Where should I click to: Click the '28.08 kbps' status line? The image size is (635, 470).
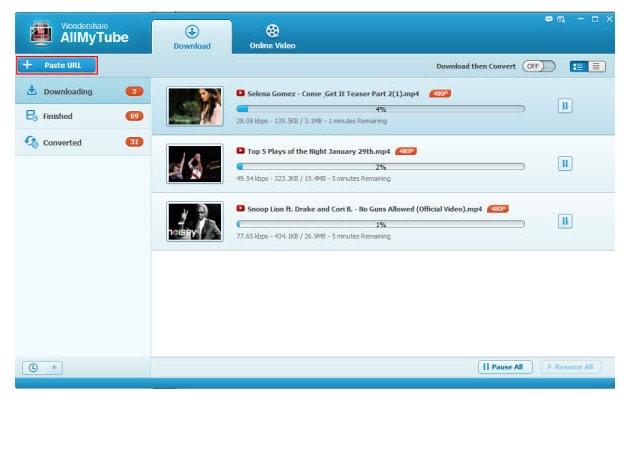coord(312,121)
